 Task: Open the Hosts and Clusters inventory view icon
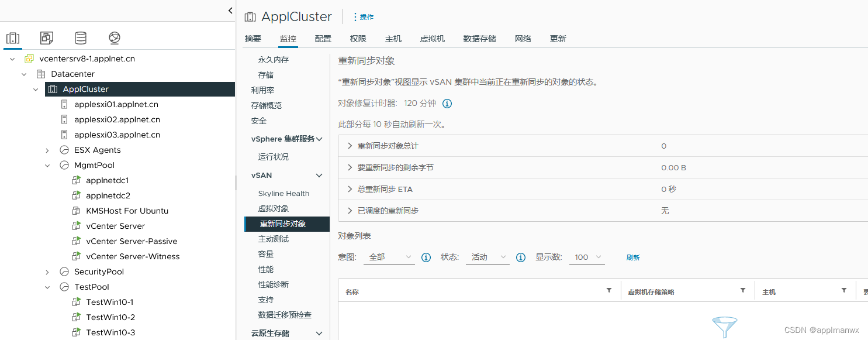click(x=13, y=38)
